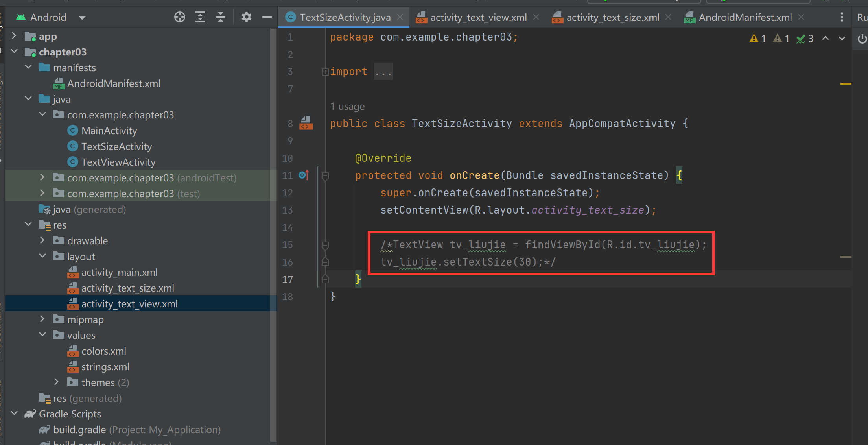The image size is (868, 445).
Task: Select AndroidManifest.xml in project tree
Action: pos(114,83)
